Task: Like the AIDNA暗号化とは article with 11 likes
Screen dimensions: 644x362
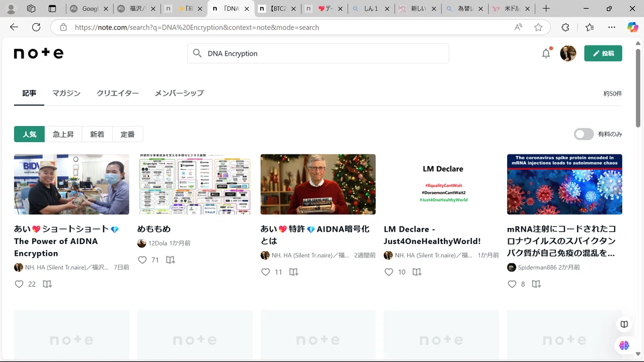Action: pyautogui.click(x=266, y=272)
